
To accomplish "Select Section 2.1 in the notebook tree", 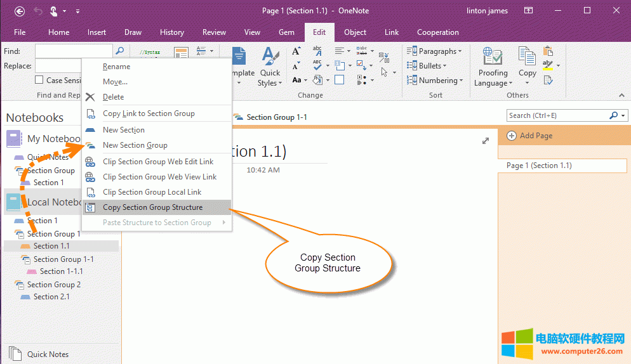I will tap(51, 297).
